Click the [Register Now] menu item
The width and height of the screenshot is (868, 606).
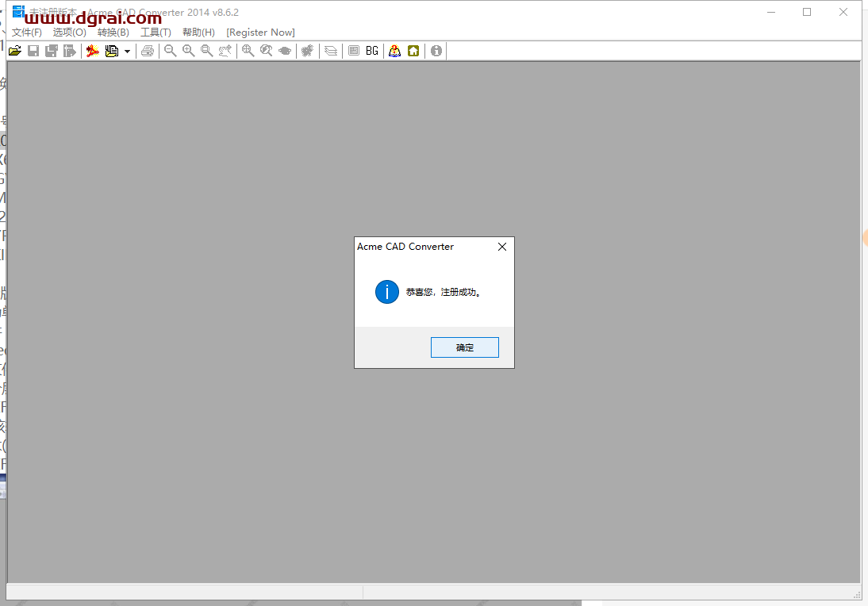(261, 33)
